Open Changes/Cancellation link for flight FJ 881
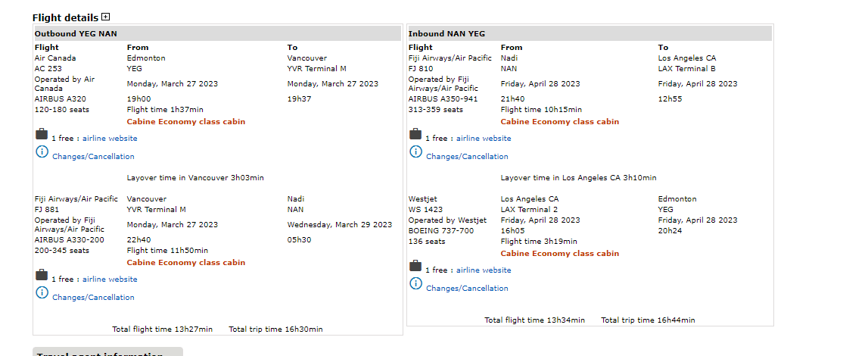 (93, 298)
